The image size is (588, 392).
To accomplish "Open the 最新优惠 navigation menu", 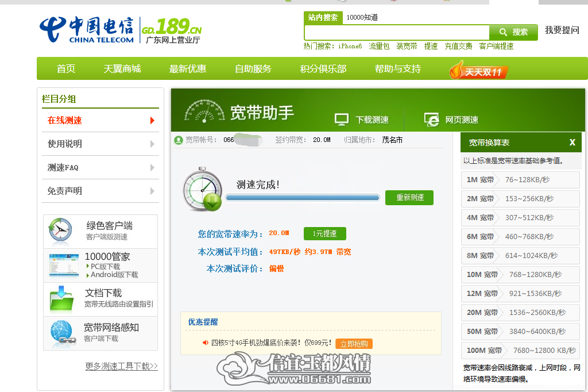I will pos(188,69).
